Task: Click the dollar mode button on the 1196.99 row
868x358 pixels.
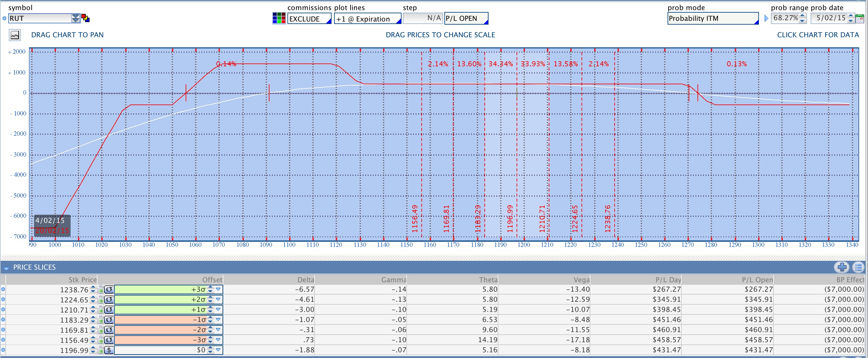Action: (x=109, y=350)
